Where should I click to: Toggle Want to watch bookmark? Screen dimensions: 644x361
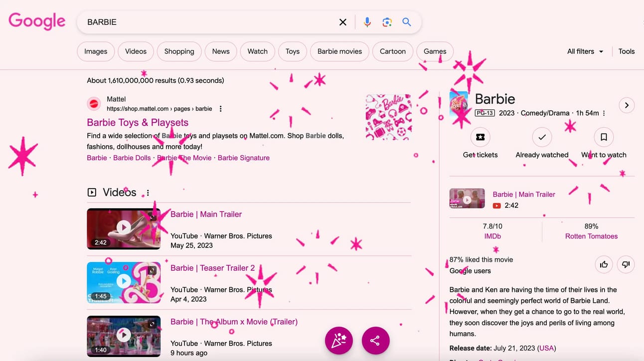pyautogui.click(x=604, y=137)
